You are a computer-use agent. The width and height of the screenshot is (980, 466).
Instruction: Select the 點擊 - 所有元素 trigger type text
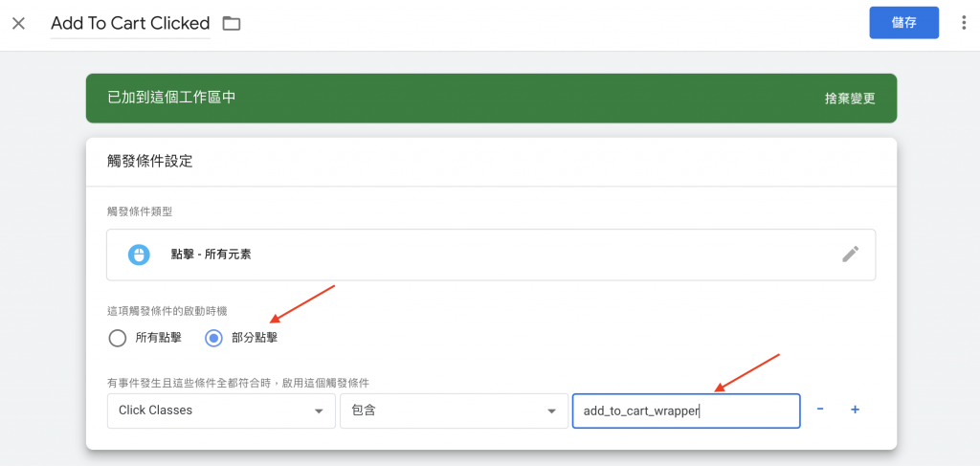click(212, 255)
